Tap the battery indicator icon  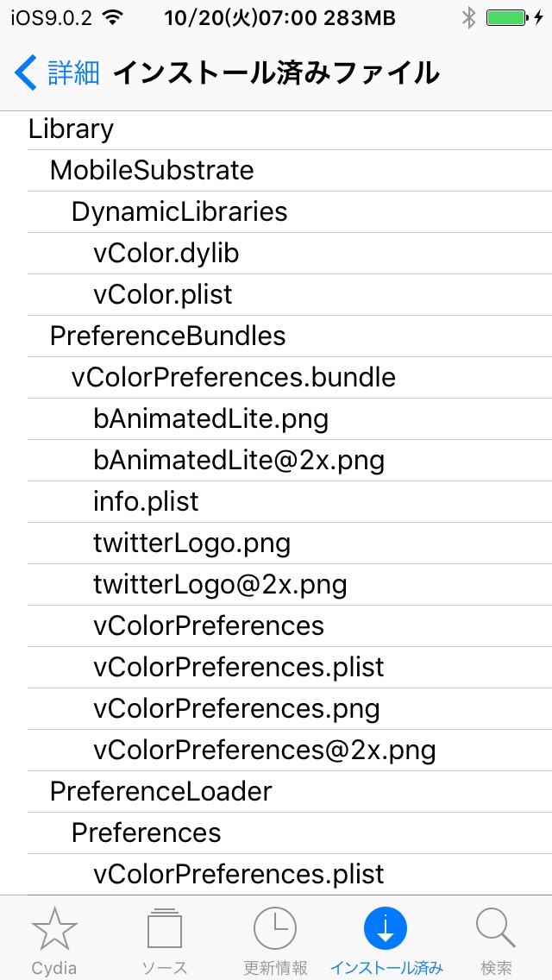pos(508,18)
